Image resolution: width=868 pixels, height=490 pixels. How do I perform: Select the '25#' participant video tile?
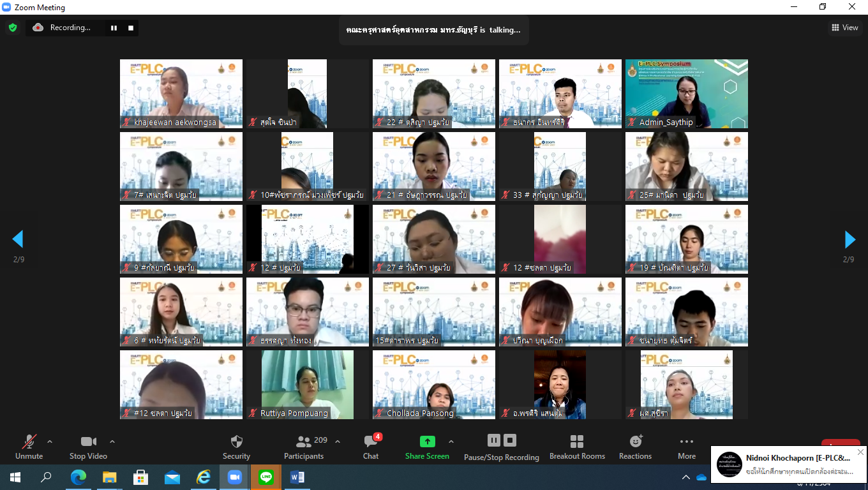[x=687, y=167]
